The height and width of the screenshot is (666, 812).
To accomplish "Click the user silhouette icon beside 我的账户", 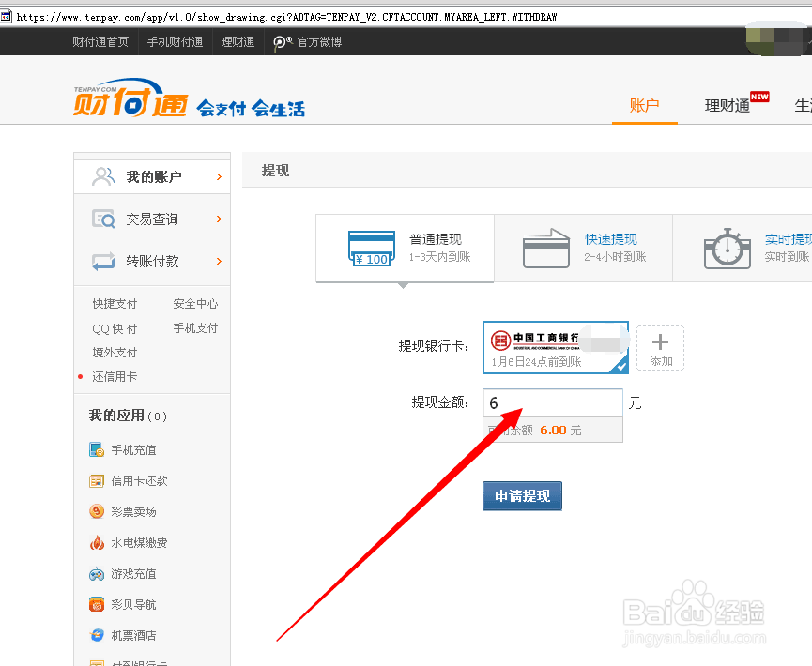I will click(x=102, y=175).
